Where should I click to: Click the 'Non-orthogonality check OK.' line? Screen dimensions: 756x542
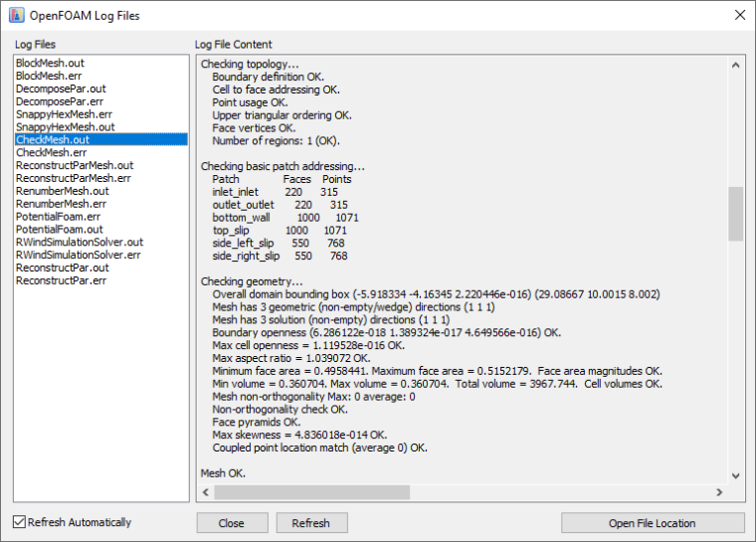[281, 410]
